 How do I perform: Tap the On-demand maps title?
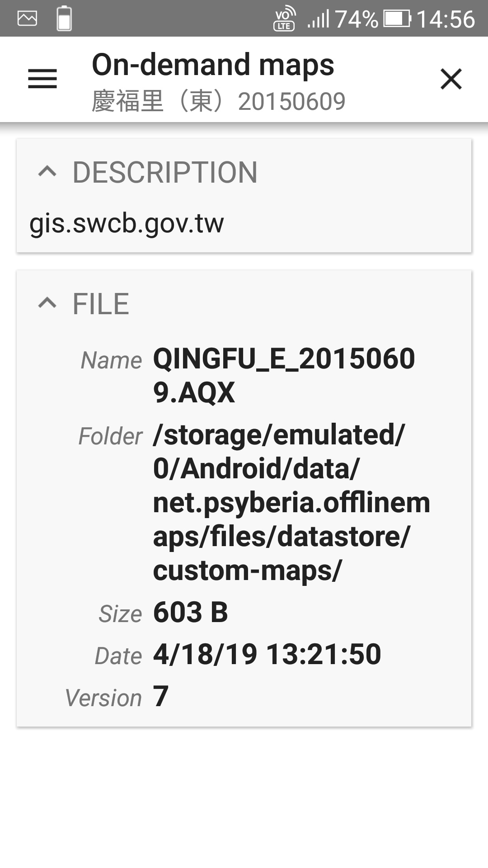(213, 64)
